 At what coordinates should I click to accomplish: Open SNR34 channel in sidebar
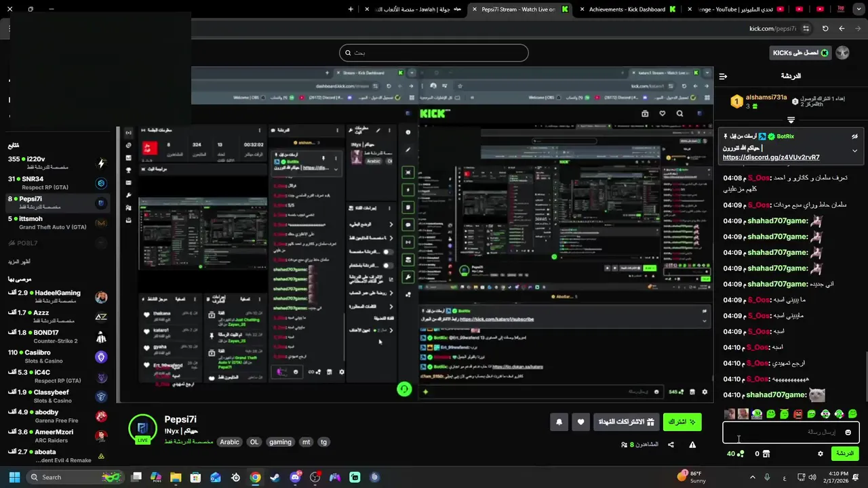[x=58, y=182]
